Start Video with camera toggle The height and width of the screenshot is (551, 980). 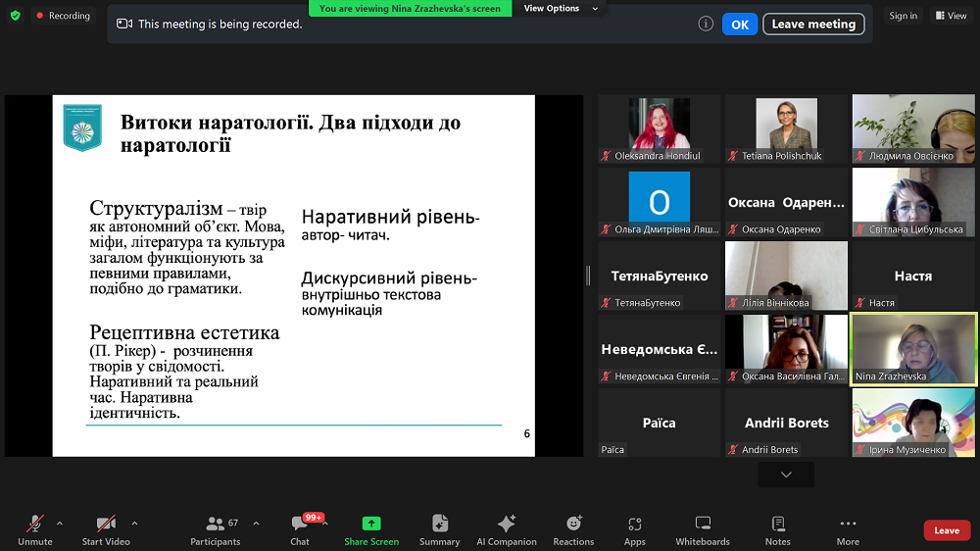tap(106, 529)
